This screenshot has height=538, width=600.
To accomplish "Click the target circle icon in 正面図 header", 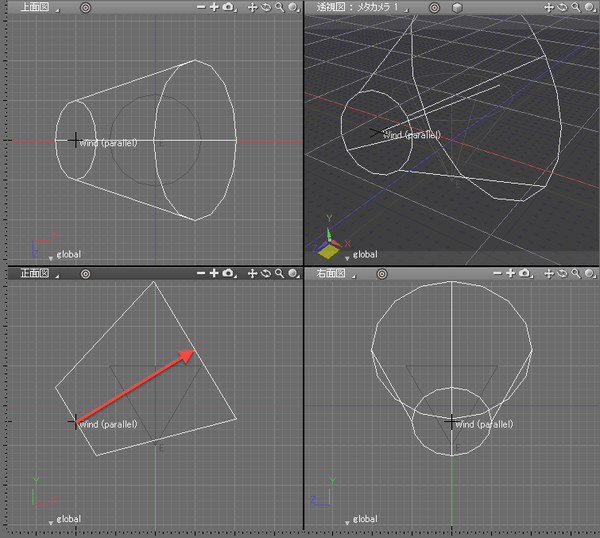I will (85, 274).
